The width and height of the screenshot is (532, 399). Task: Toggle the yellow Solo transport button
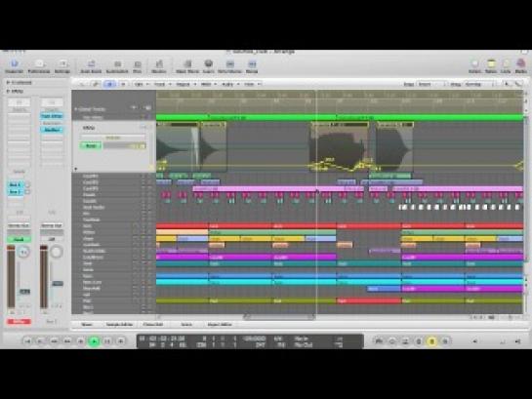click(431, 341)
